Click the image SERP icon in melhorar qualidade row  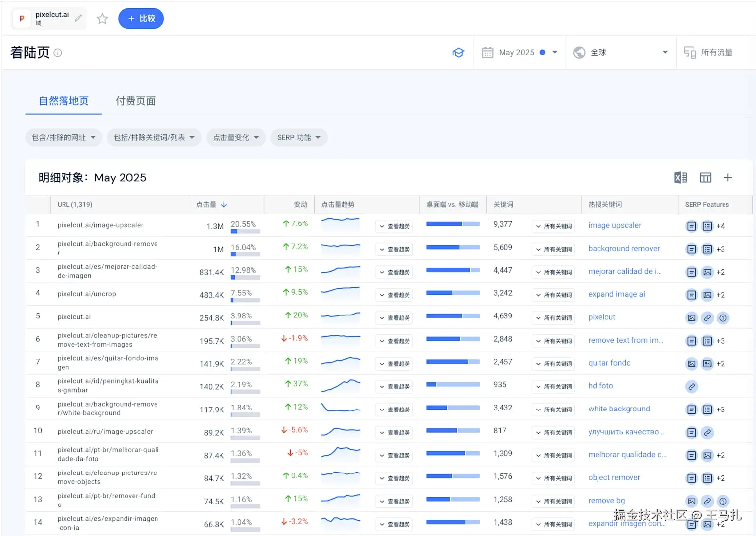point(707,455)
